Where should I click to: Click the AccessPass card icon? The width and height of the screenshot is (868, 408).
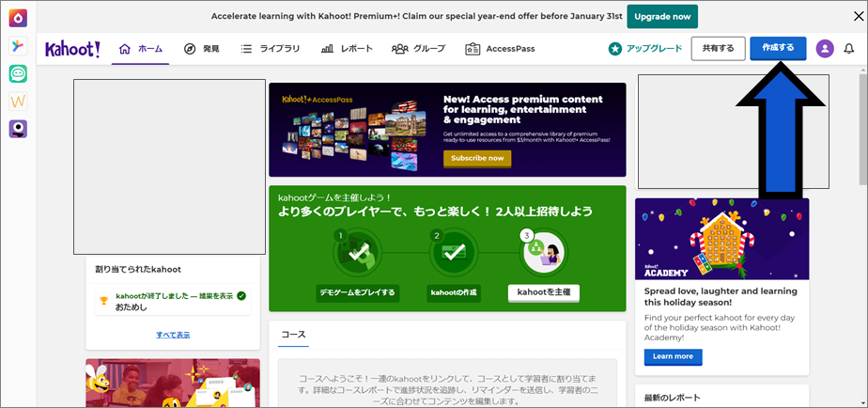[x=473, y=49]
